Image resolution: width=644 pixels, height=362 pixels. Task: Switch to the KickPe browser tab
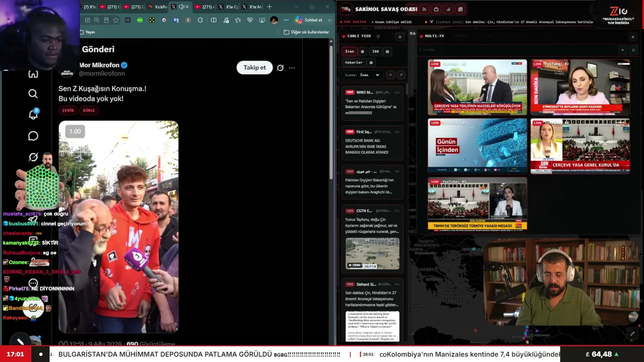[x=157, y=7]
